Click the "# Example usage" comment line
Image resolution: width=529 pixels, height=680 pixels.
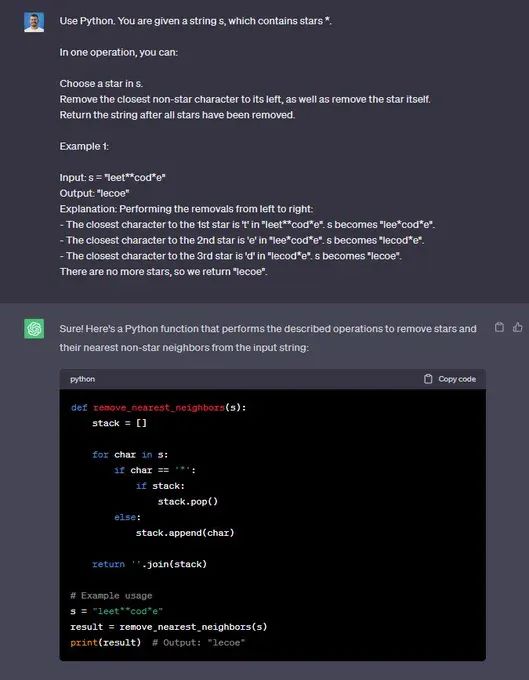pyautogui.click(x=111, y=595)
